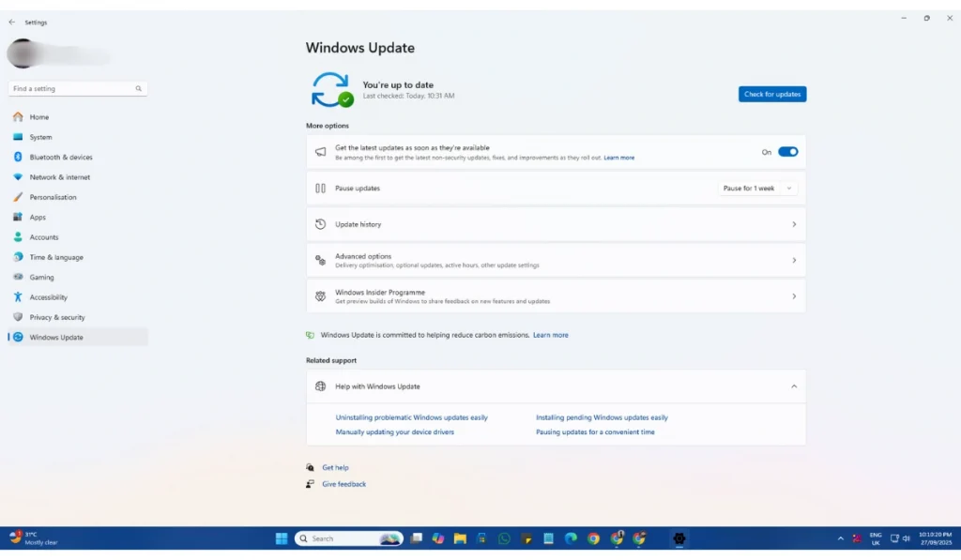Select the Gaming controller icon

[x=20, y=277]
